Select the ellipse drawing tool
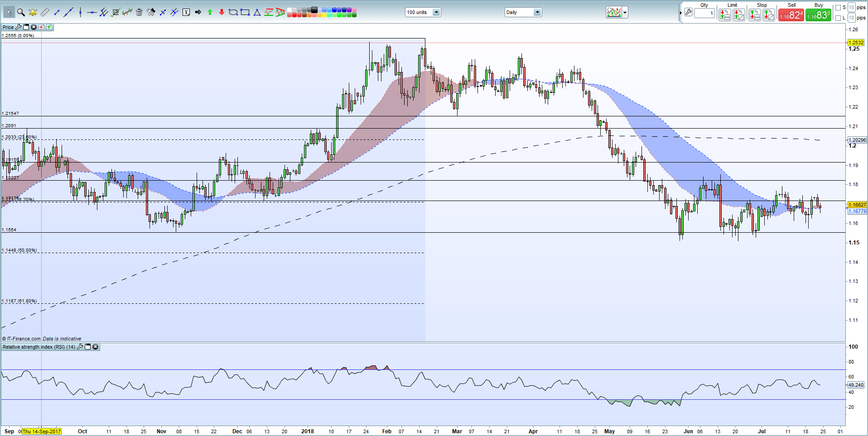The image size is (868, 436). [x=233, y=12]
